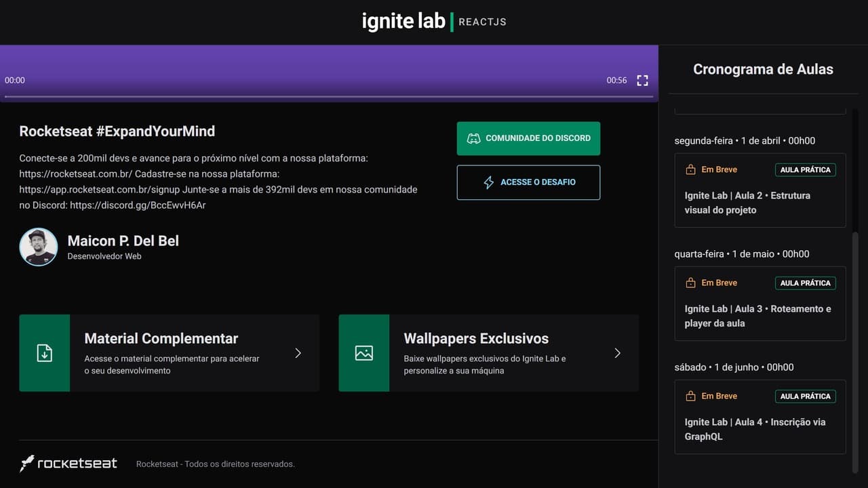Click the lock icon on Aula 2

[690, 170]
